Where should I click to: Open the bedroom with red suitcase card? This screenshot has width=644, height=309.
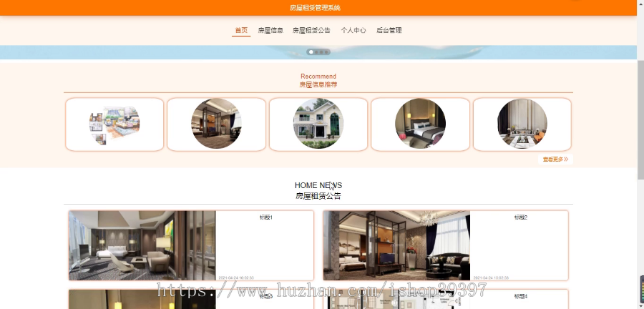pos(420,124)
